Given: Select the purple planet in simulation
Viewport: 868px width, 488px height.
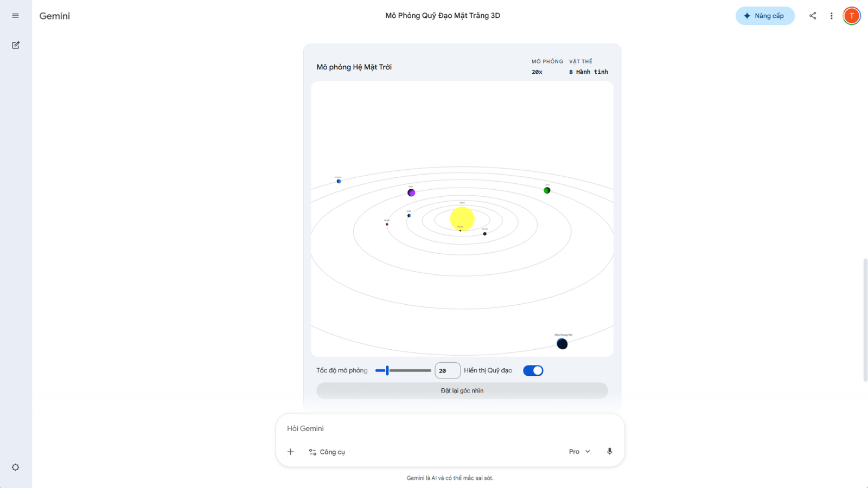Looking at the screenshot, I should click(411, 192).
